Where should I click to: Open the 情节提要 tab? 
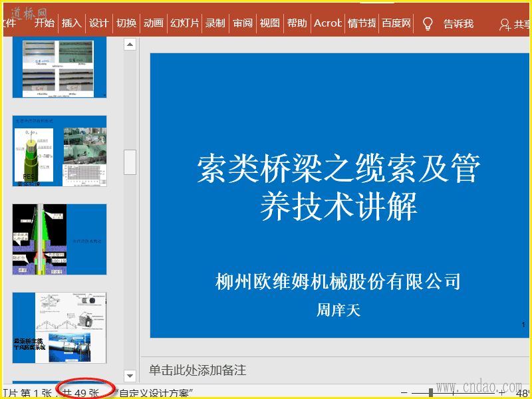[362, 23]
